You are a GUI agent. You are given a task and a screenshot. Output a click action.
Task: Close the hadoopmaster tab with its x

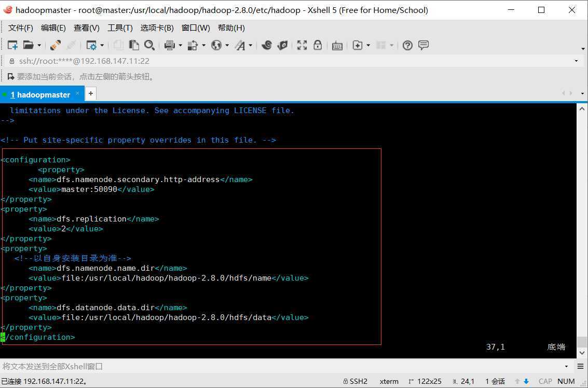click(x=78, y=93)
